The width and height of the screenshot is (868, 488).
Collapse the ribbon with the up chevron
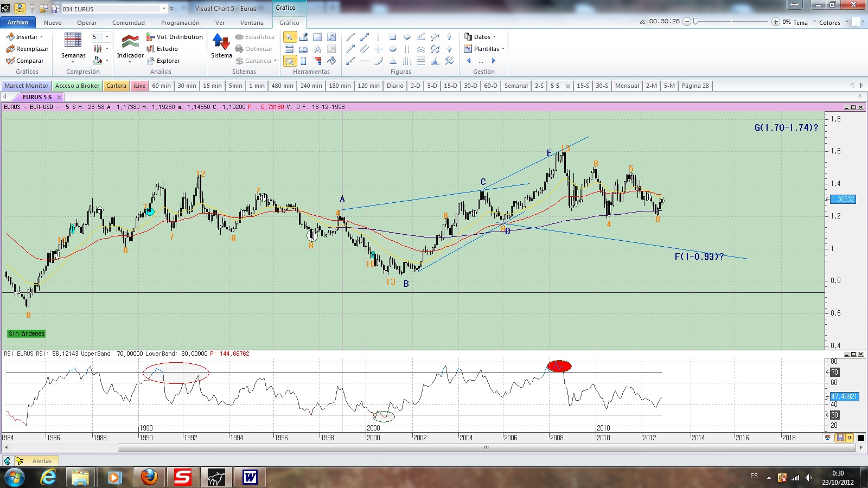(642, 22)
